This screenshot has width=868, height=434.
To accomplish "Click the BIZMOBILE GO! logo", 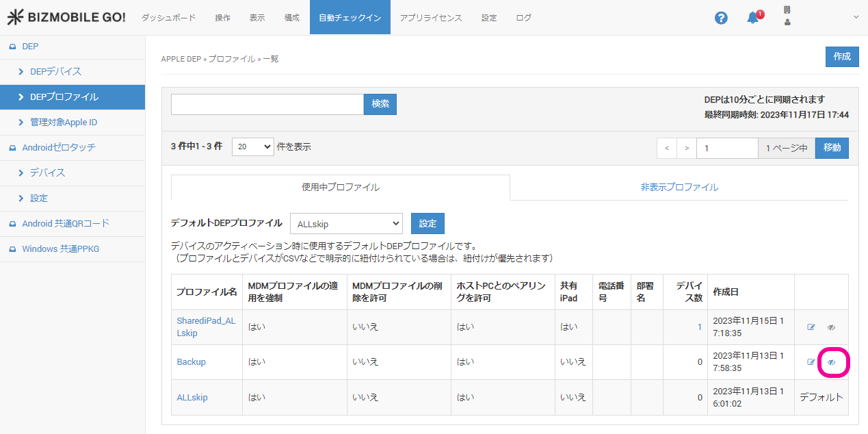I will (x=66, y=18).
